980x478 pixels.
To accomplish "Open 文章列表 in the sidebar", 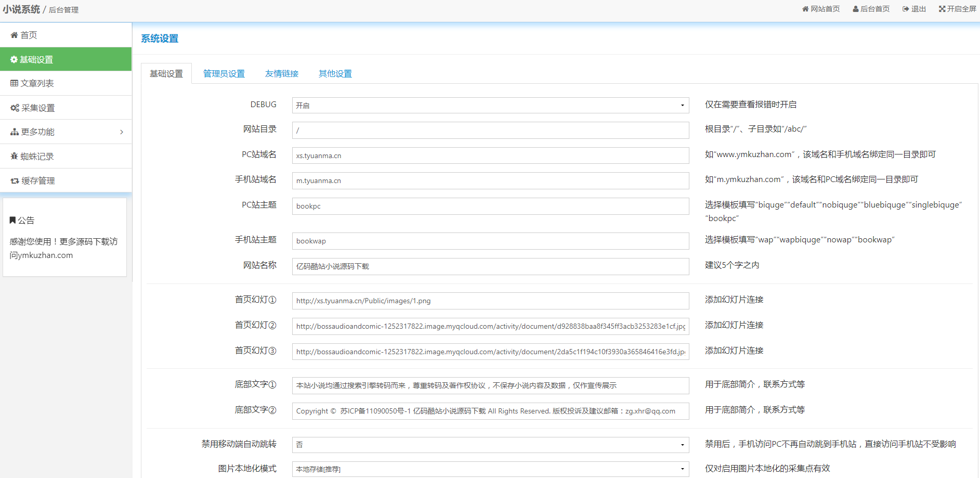I will click(x=66, y=83).
